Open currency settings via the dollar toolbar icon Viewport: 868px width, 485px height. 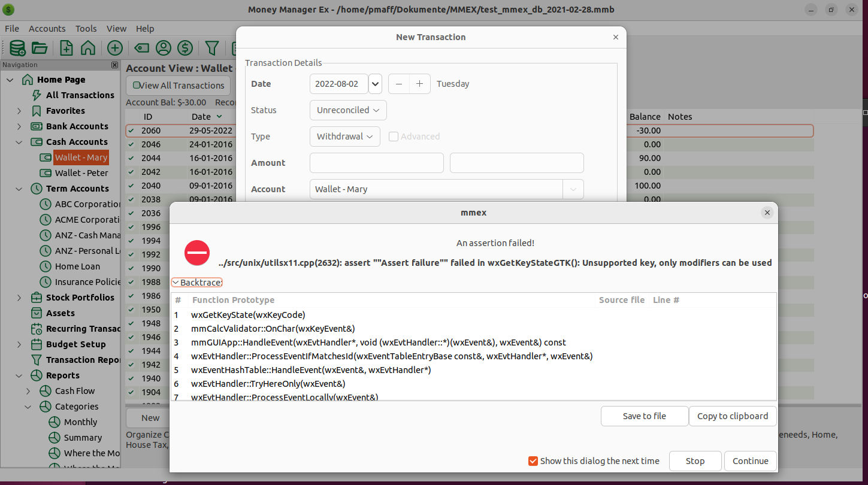[x=185, y=48]
